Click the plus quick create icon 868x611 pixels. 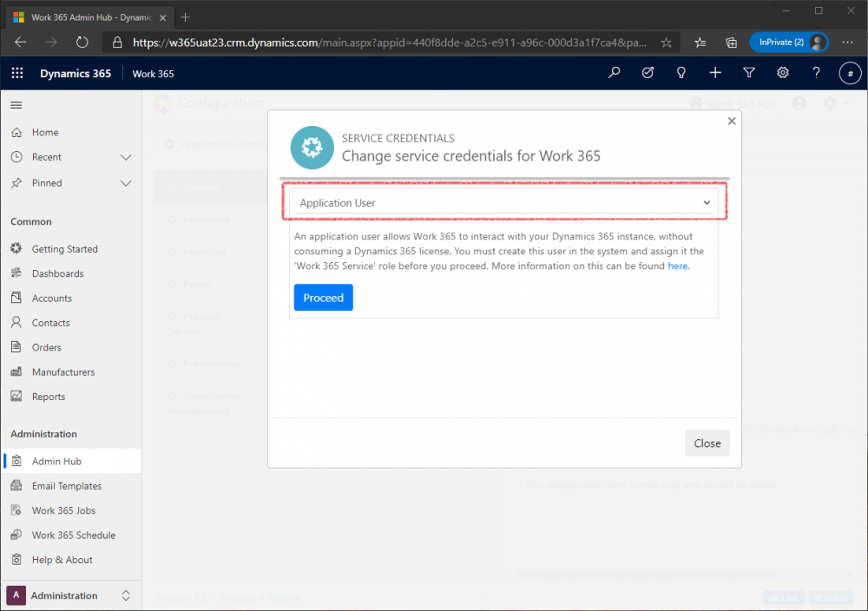[715, 73]
